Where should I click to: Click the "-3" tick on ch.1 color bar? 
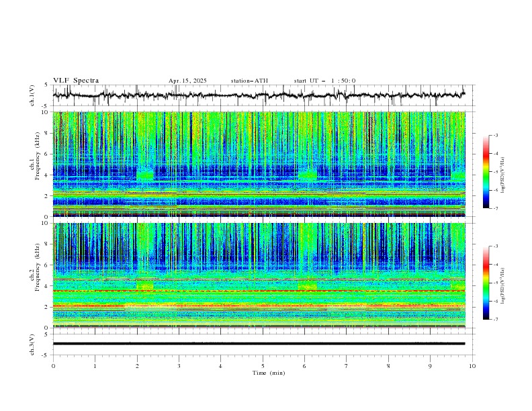pos(495,135)
